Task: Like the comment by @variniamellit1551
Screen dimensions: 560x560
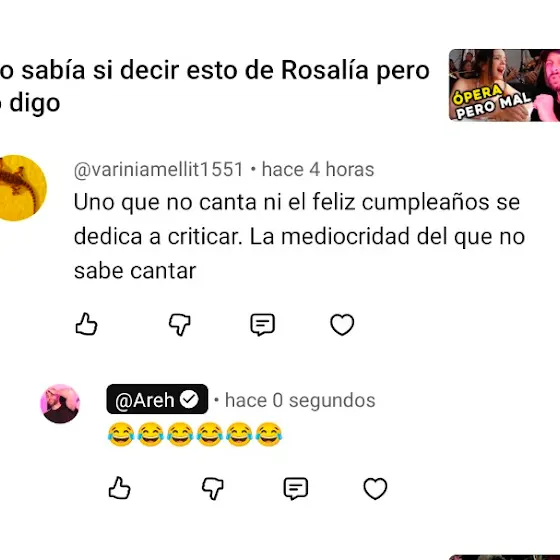Action: point(86,324)
